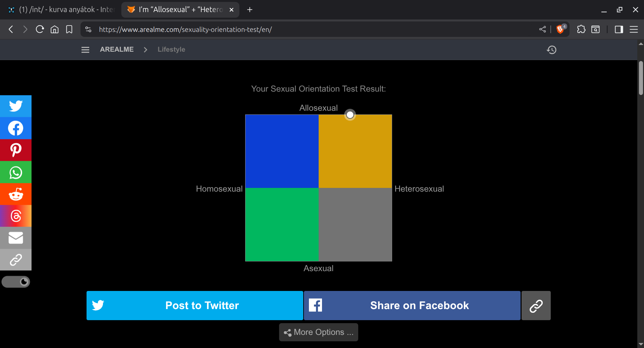This screenshot has height=348, width=644.
Task: Click the yellow chart quadrant
Action: click(355, 151)
